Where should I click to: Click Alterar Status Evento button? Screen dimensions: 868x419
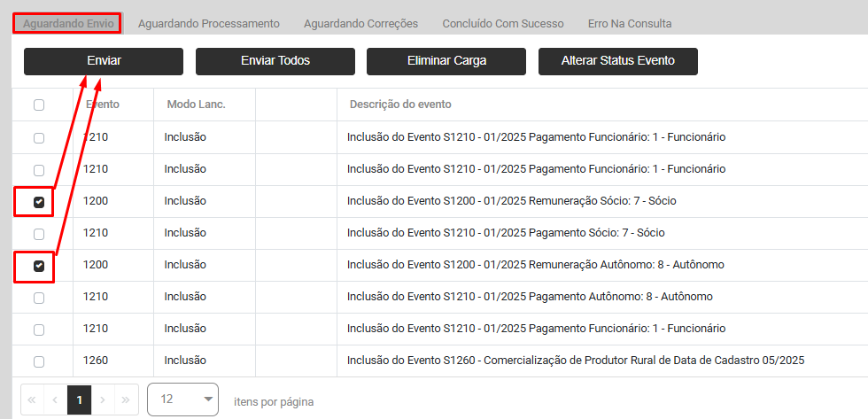pyautogui.click(x=618, y=61)
